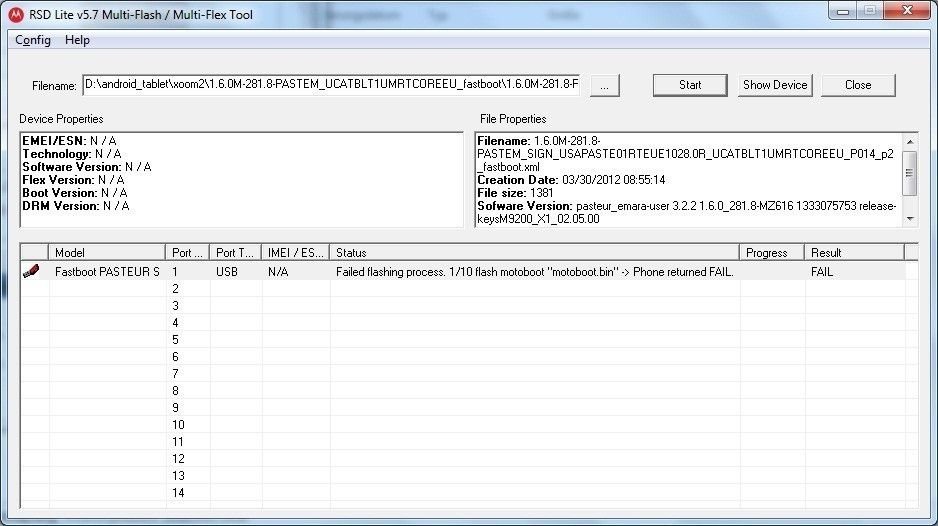
Task: Click the File Properties scrollbar thumb
Action: [909, 173]
